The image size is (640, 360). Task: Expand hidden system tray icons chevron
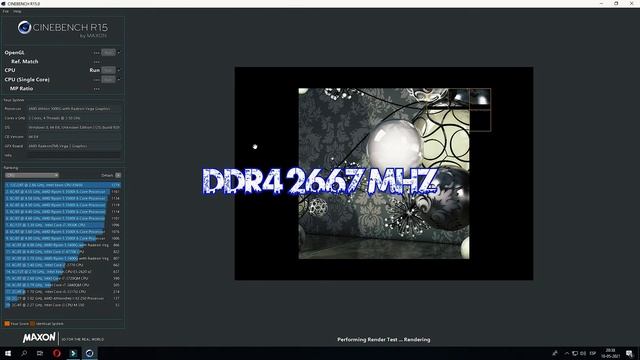pyautogui.click(x=567, y=353)
